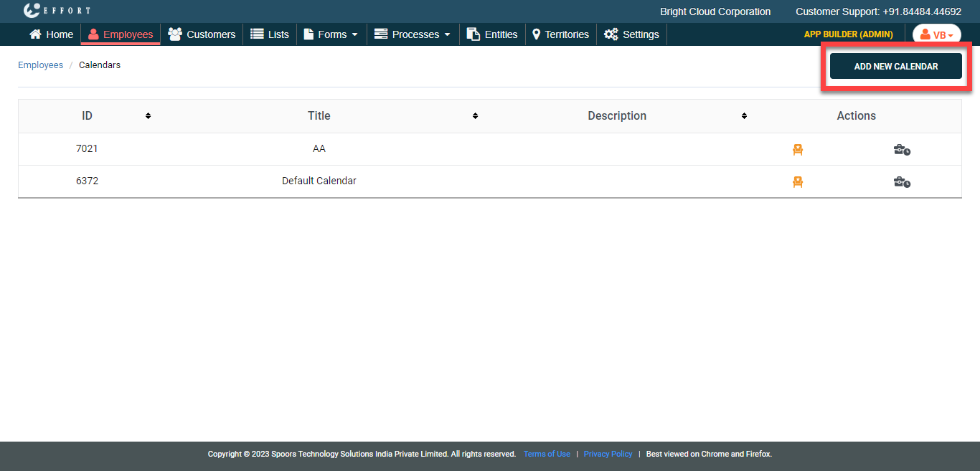Open Settings from the nav bar
The image size is (980, 471).
pos(631,34)
